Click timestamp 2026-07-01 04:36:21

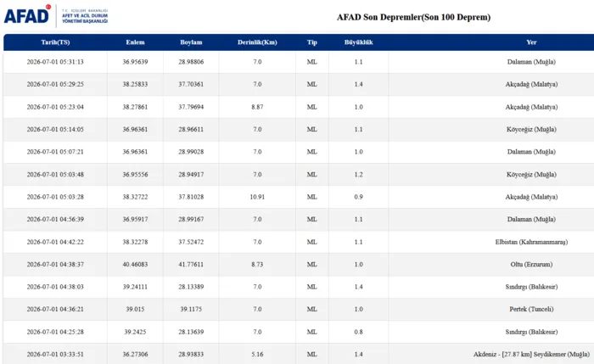[55, 309]
